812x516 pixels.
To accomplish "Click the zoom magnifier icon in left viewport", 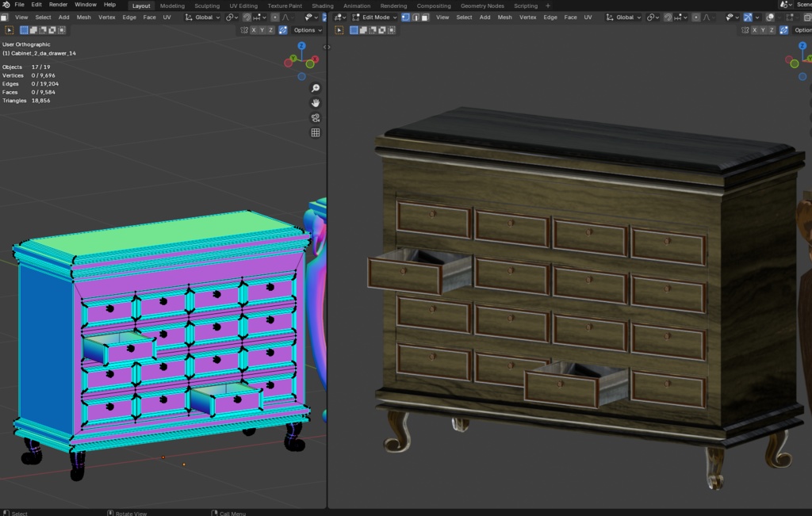I will coord(316,88).
